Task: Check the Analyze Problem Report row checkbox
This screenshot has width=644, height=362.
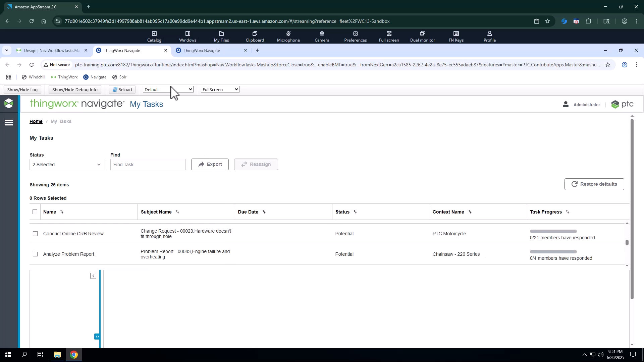Action: (35, 254)
